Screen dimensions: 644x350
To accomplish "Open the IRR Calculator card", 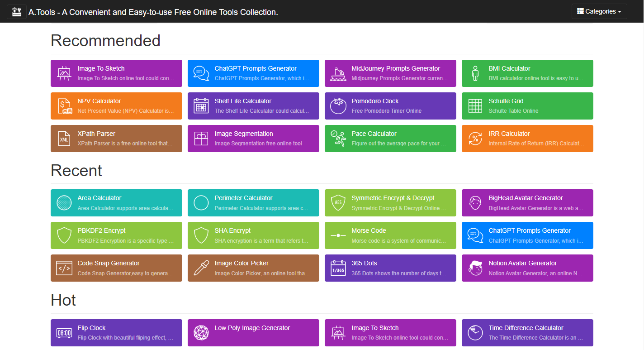I will (x=527, y=139).
